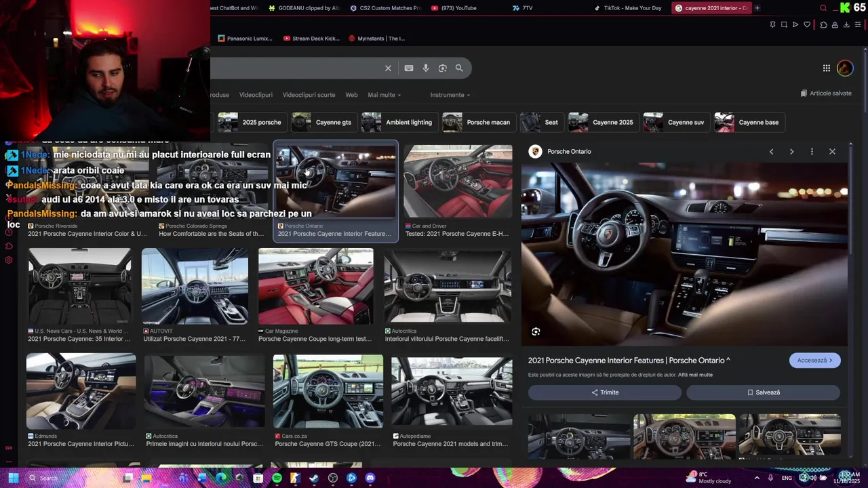Open the Windows Start menu
This screenshot has height=488, width=868.
point(13,478)
